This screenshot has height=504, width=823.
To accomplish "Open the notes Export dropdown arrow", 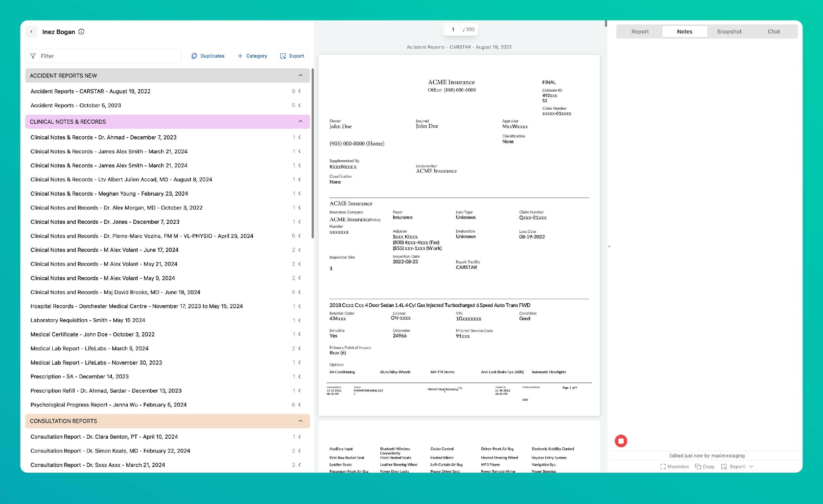I will [x=751, y=466].
